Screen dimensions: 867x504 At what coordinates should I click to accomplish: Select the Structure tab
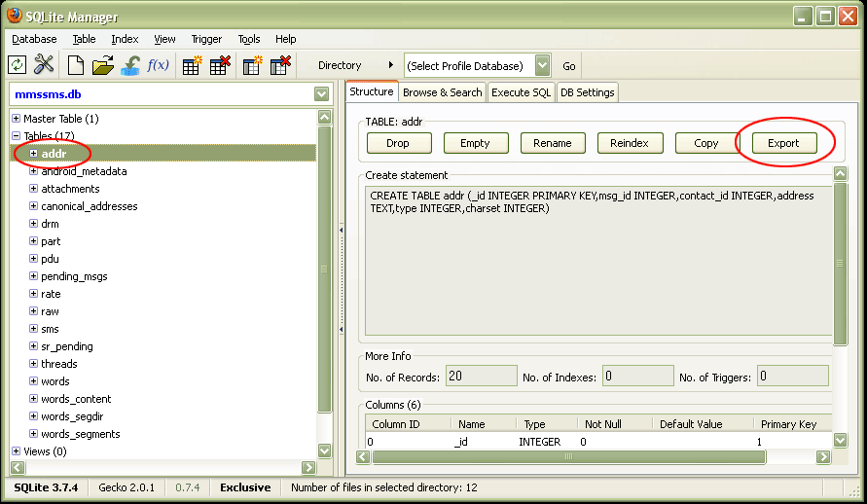[x=372, y=91]
